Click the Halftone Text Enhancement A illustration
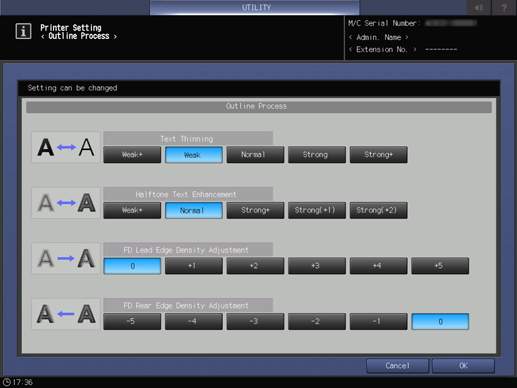This screenshot has width=517, height=388. pos(66,203)
